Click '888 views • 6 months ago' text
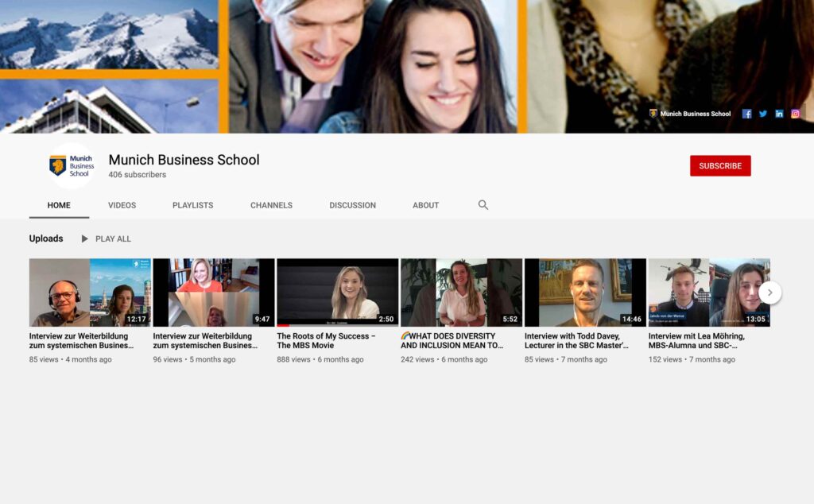Image resolution: width=814 pixels, height=504 pixels. click(320, 359)
